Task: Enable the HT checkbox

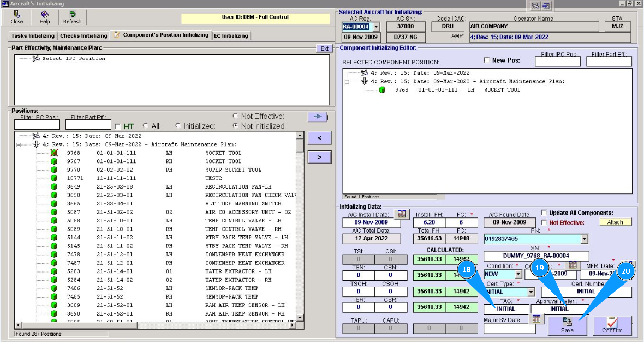Action: [117, 126]
